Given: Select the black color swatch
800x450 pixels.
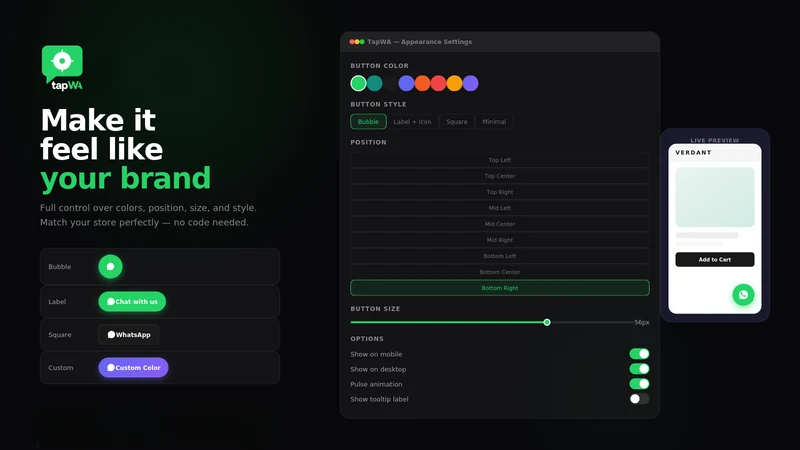Looking at the screenshot, I should tap(390, 83).
